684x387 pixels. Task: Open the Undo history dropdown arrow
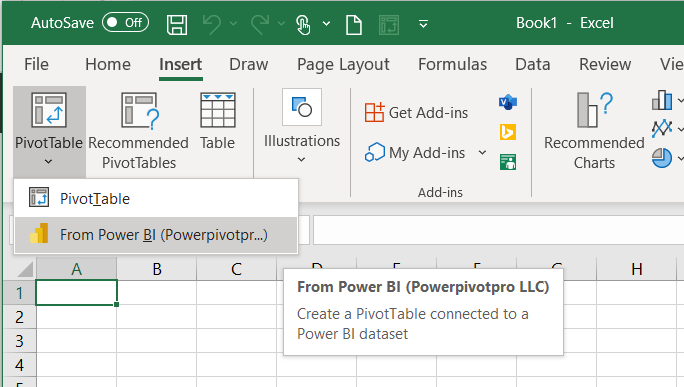point(233,24)
